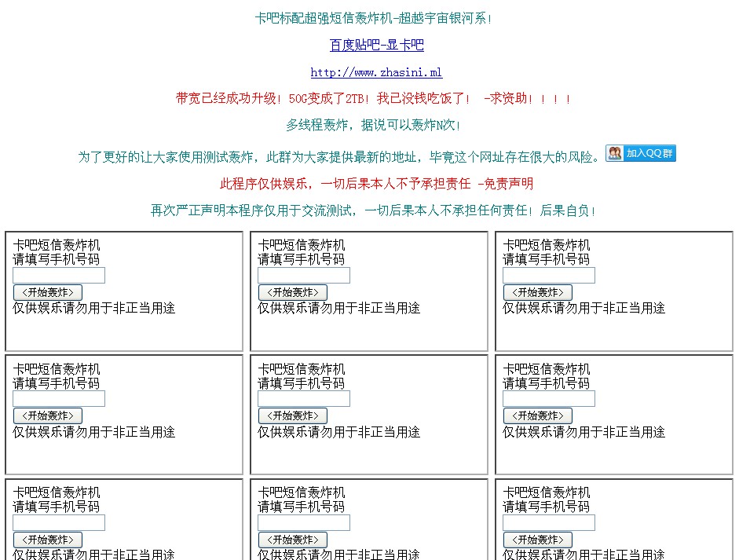
Task: Click the <开始轰炸> button in top-right panel
Action: [x=538, y=292]
